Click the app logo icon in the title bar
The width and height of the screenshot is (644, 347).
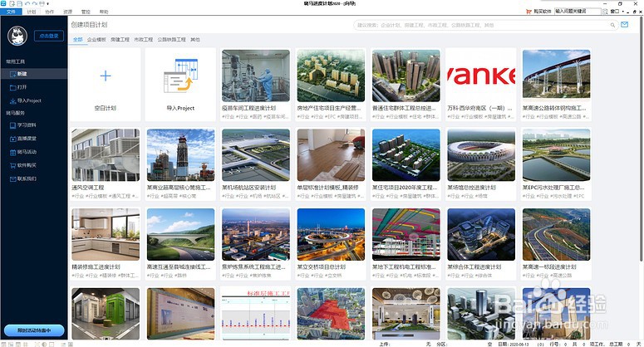coord(3,3)
